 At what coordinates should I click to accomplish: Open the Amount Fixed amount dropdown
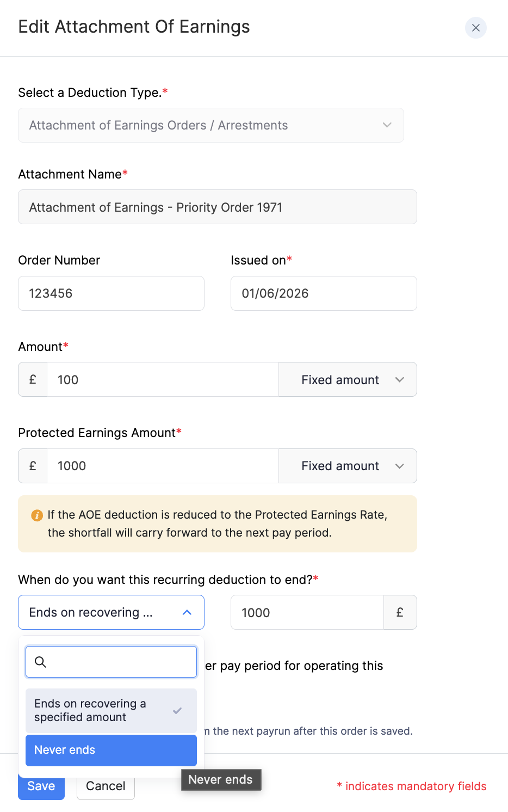click(348, 379)
